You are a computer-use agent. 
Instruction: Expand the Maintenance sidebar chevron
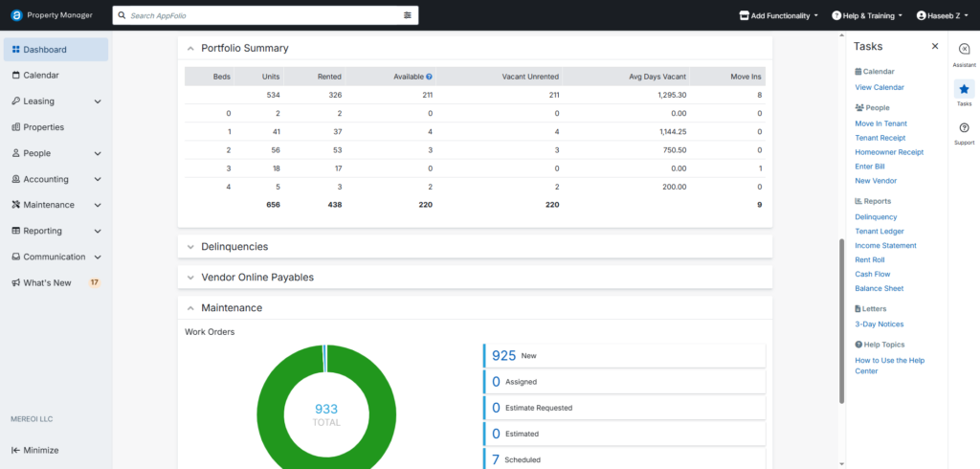(98, 205)
